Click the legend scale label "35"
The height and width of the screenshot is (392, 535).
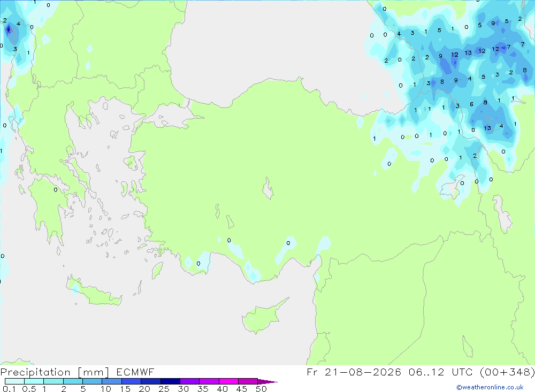click(203, 389)
